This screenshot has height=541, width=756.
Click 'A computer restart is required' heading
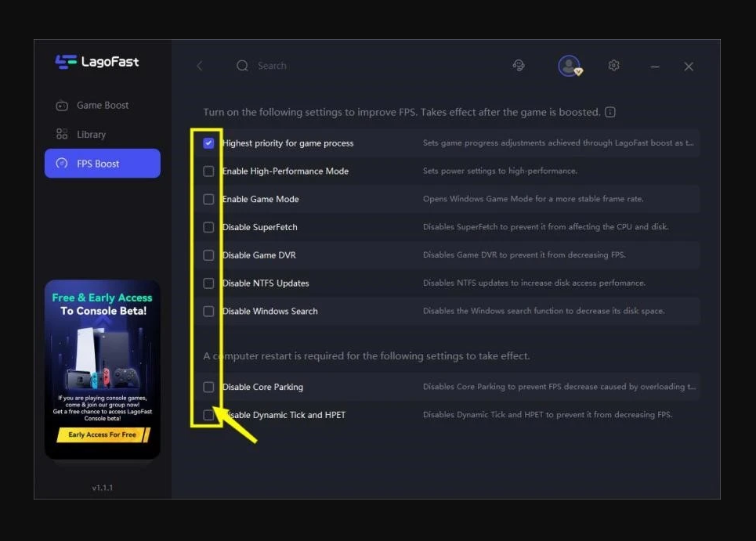[x=367, y=356]
